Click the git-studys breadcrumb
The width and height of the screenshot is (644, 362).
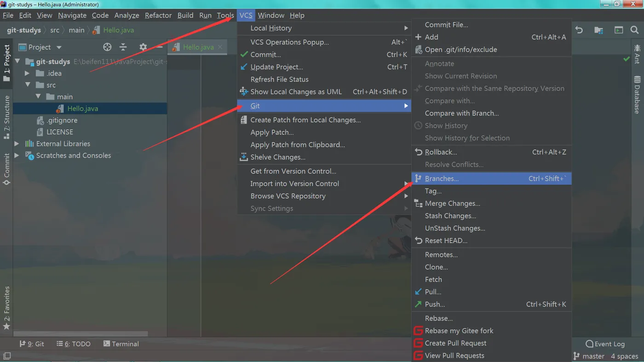pyautogui.click(x=24, y=30)
